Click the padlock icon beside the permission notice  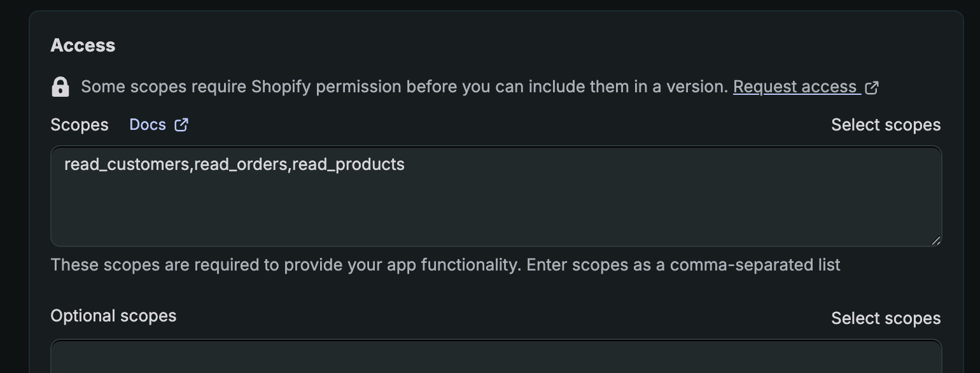[x=60, y=87]
